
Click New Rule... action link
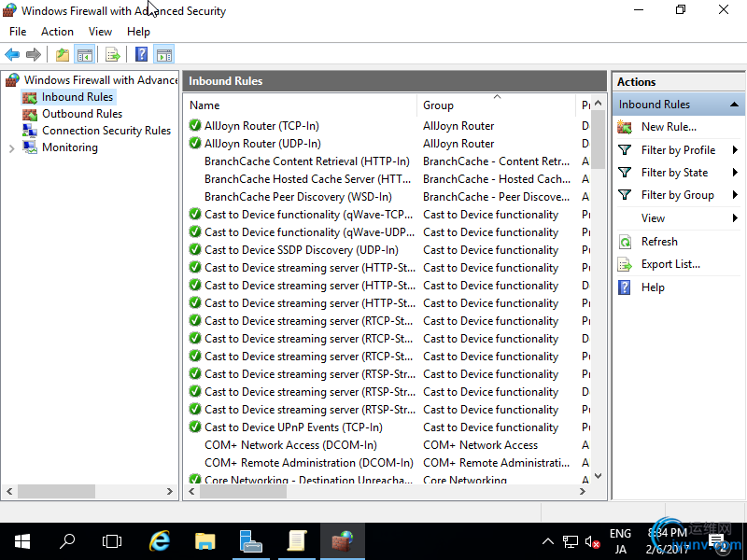669,127
